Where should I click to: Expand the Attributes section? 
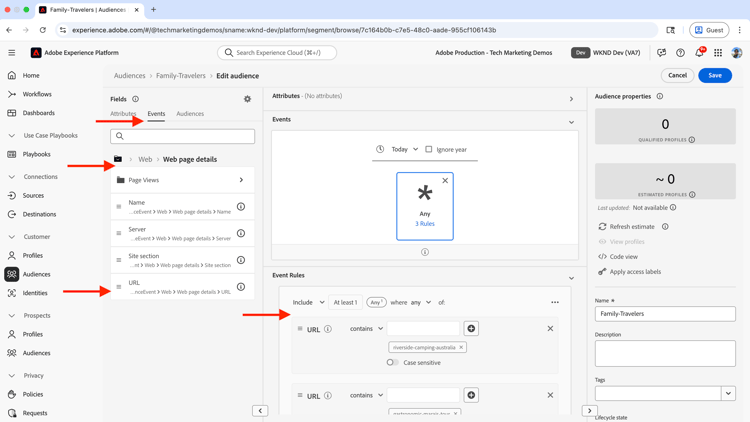(x=571, y=99)
